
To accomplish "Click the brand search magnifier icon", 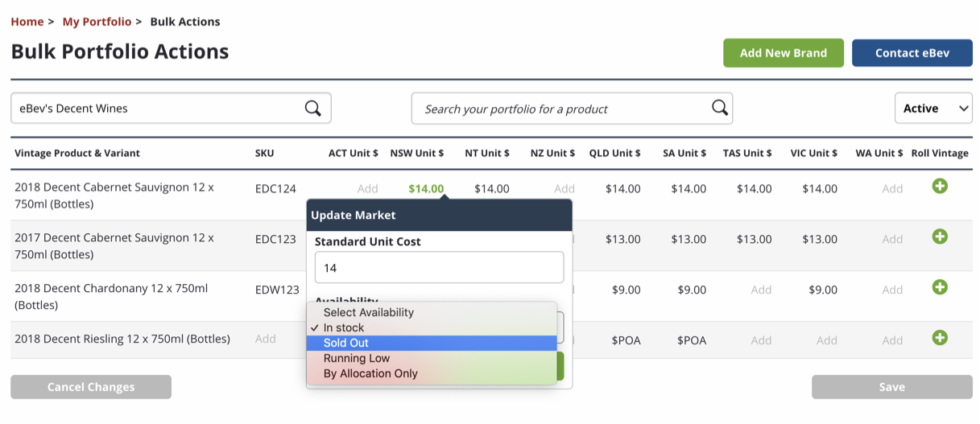I will pyautogui.click(x=312, y=109).
